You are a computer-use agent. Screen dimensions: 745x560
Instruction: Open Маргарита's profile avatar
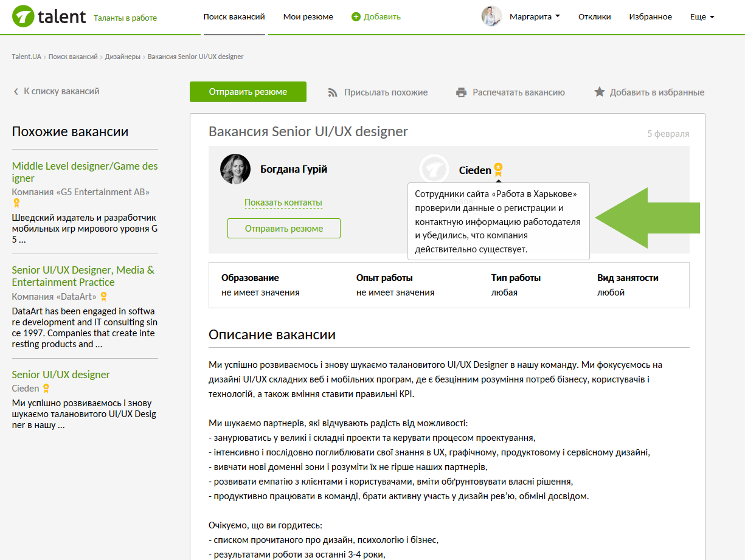point(491,16)
